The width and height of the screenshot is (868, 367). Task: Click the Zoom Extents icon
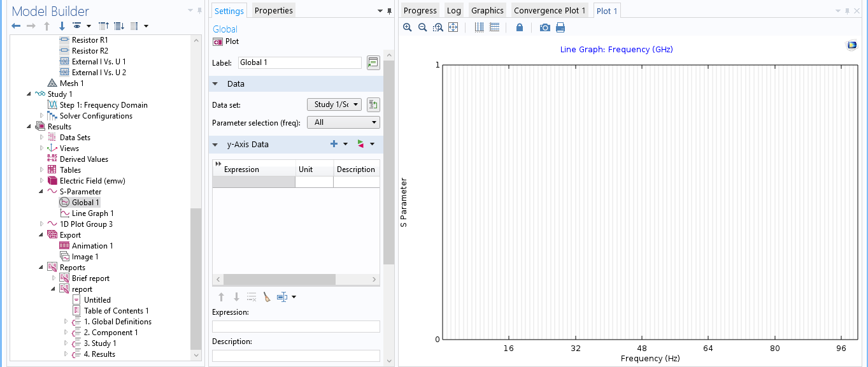click(x=453, y=27)
